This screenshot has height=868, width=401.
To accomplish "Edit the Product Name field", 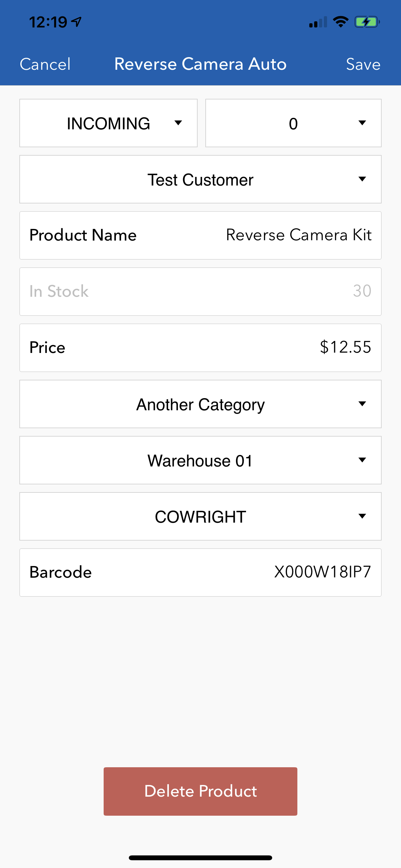I will tap(200, 235).
